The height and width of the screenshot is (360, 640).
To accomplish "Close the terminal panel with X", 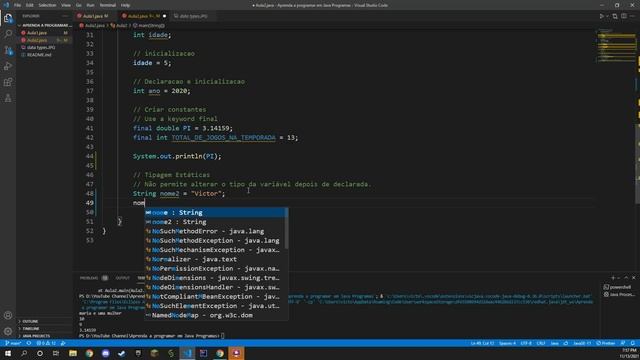I will pos(633,278).
